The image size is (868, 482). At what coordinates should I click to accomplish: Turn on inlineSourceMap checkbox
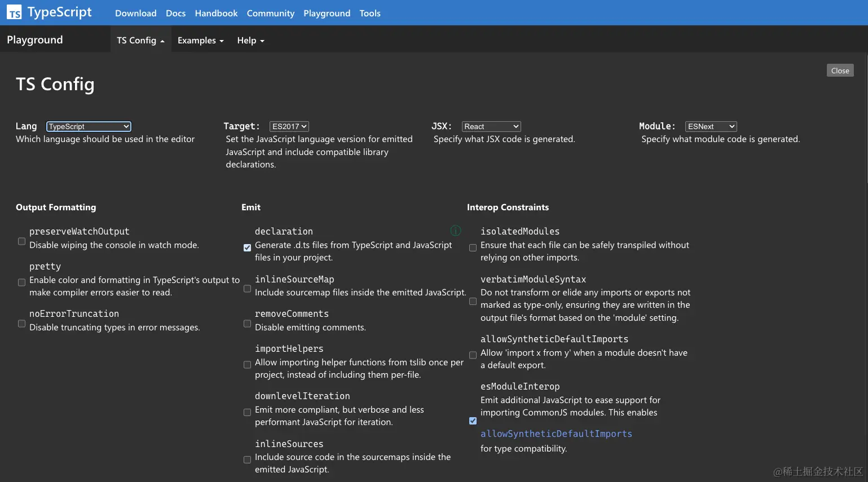point(247,289)
